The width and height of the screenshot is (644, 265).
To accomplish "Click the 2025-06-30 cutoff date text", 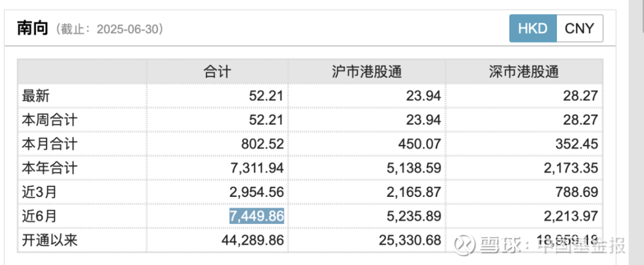I will point(129,30).
